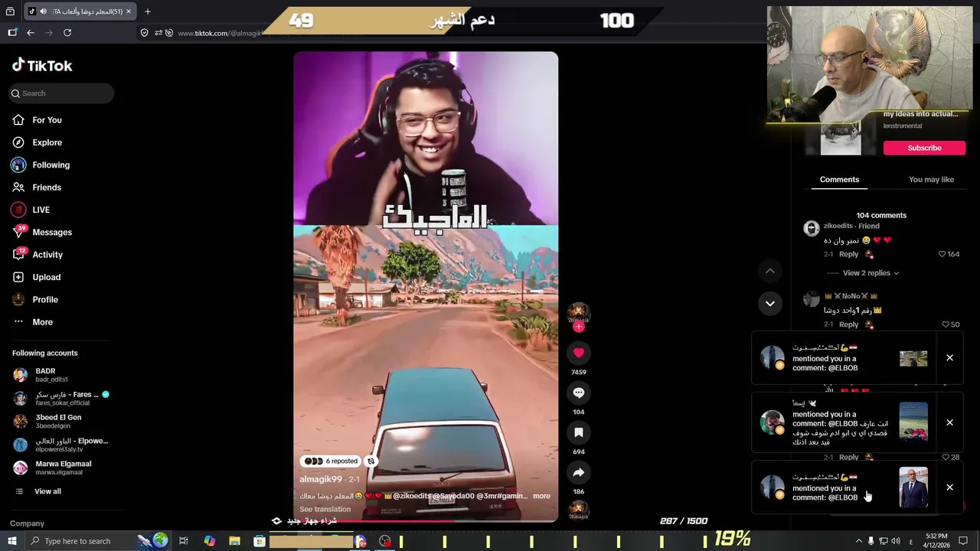Go to Following in the sidebar
980x551 pixels.
(51, 165)
